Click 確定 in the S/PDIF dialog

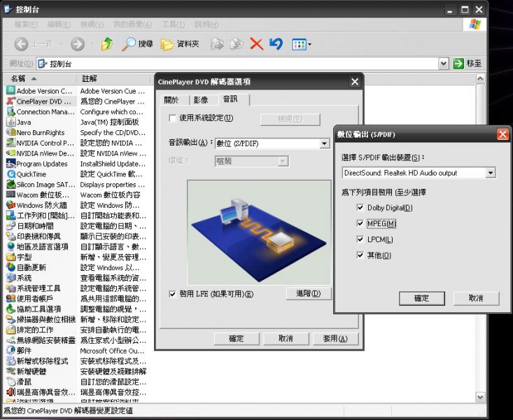tap(421, 298)
